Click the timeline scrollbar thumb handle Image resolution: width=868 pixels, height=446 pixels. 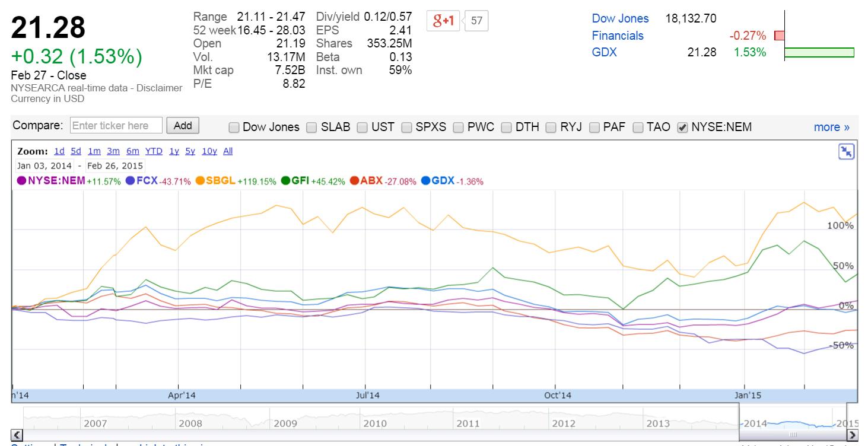point(793,435)
